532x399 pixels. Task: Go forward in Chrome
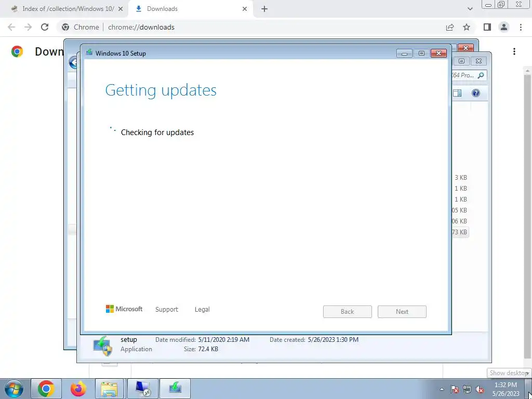28,27
